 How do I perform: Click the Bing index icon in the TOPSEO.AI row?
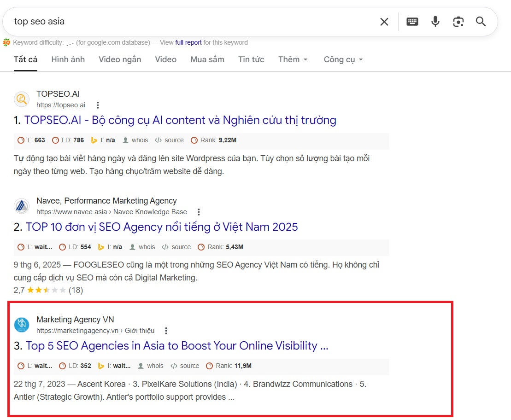click(x=94, y=140)
